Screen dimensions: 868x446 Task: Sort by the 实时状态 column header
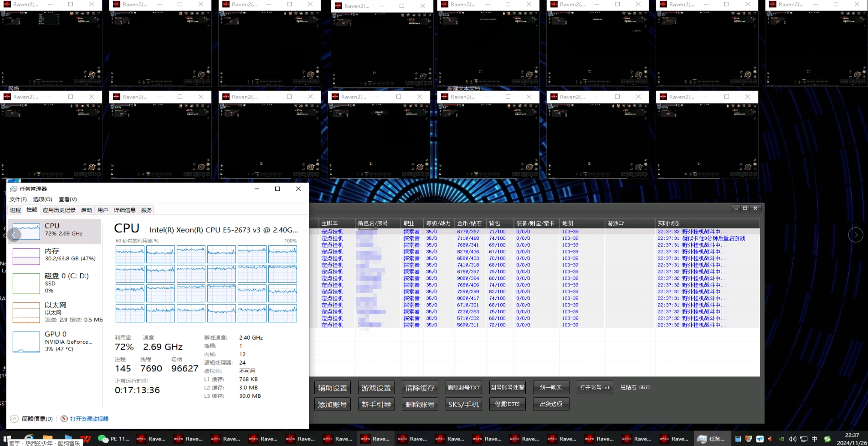coord(707,223)
